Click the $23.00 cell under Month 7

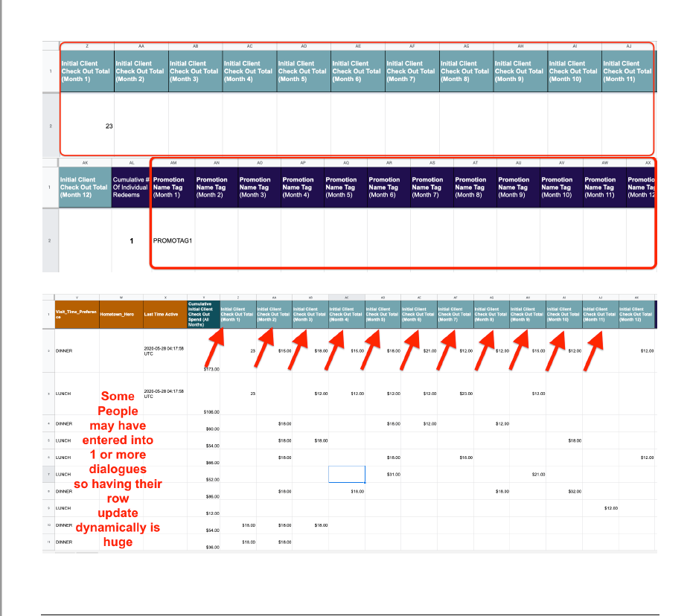point(456,394)
